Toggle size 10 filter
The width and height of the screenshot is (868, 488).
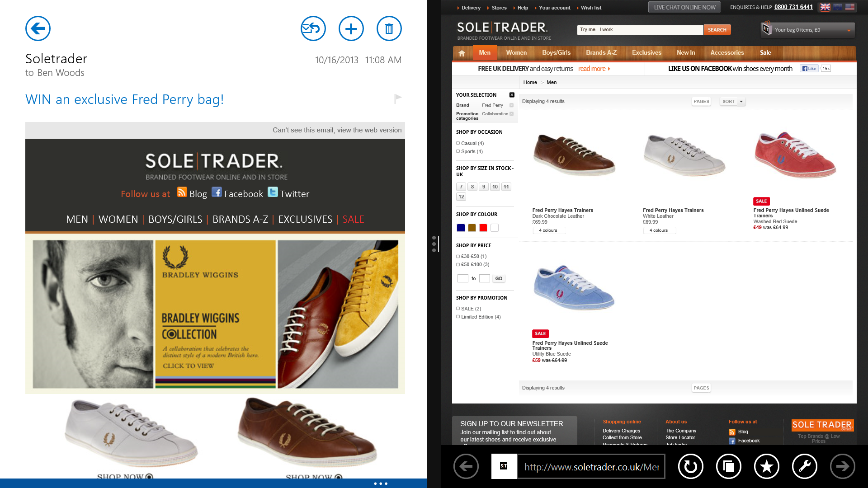click(x=495, y=187)
